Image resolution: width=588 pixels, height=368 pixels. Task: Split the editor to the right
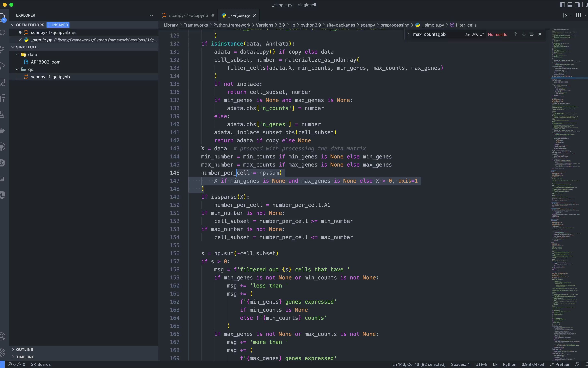tap(578, 15)
